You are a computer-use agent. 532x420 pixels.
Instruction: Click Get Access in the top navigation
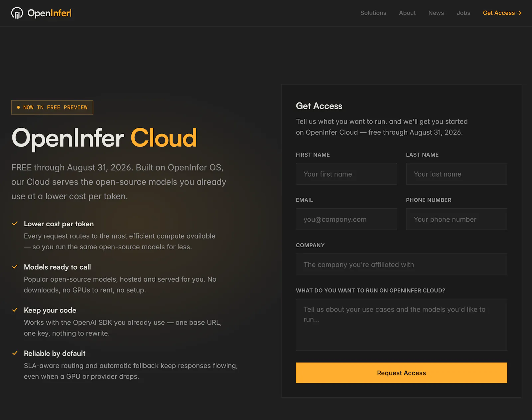(502, 13)
